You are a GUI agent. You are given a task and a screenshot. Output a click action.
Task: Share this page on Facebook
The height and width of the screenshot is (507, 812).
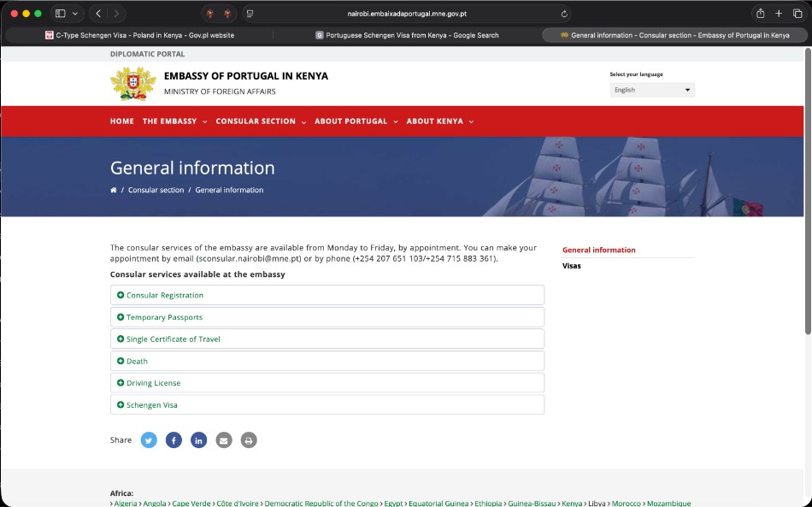coord(174,440)
